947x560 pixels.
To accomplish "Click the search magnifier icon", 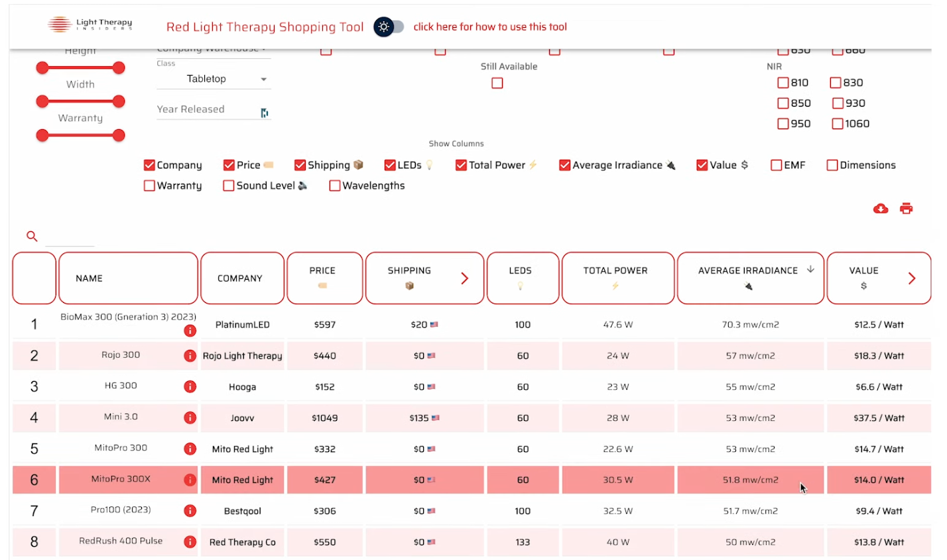I will 32,236.
